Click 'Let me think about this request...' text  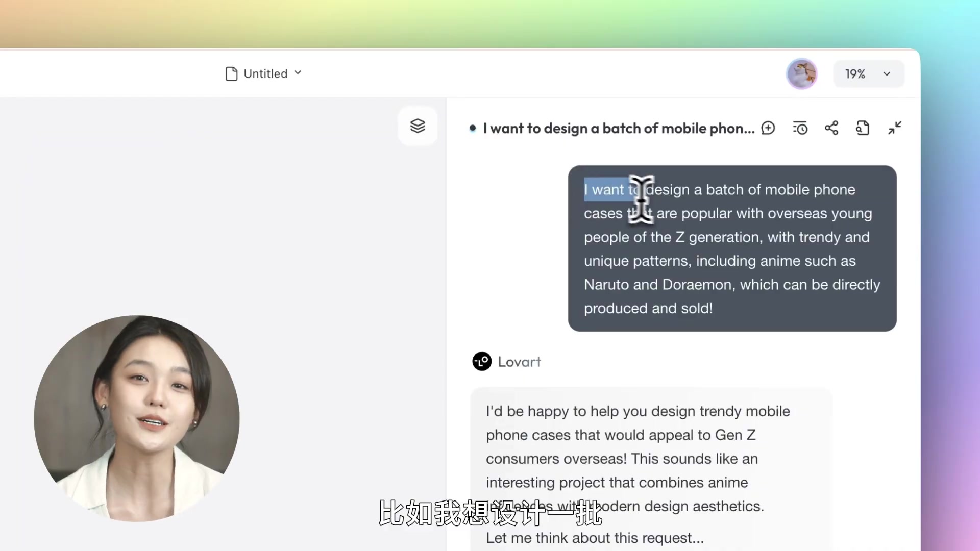click(x=595, y=538)
